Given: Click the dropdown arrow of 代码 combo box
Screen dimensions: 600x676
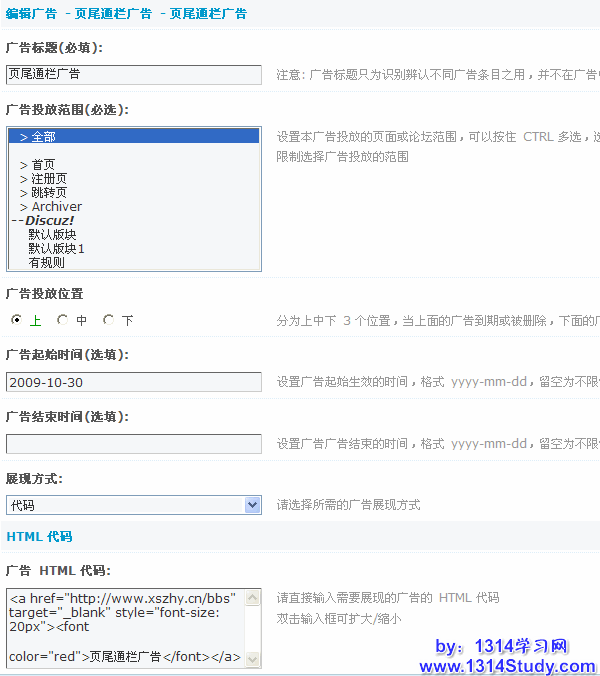Looking at the screenshot, I should tap(252, 506).
